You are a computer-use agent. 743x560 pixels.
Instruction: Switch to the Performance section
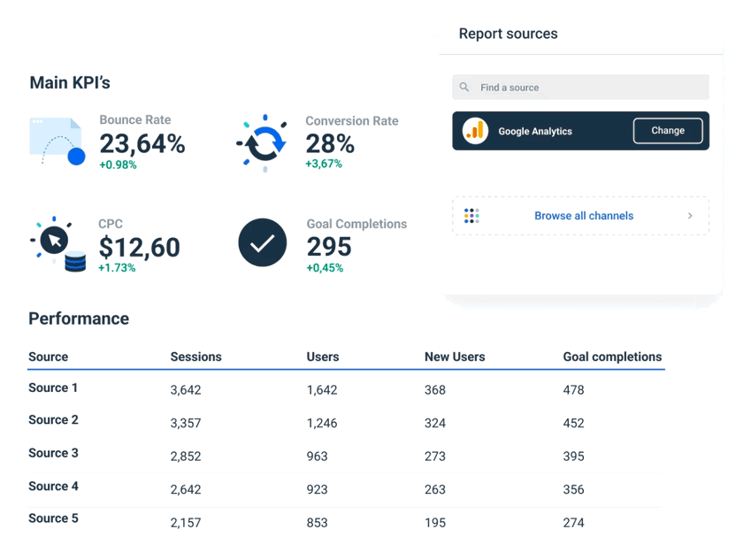pyautogui.click(x=79, y=318)
